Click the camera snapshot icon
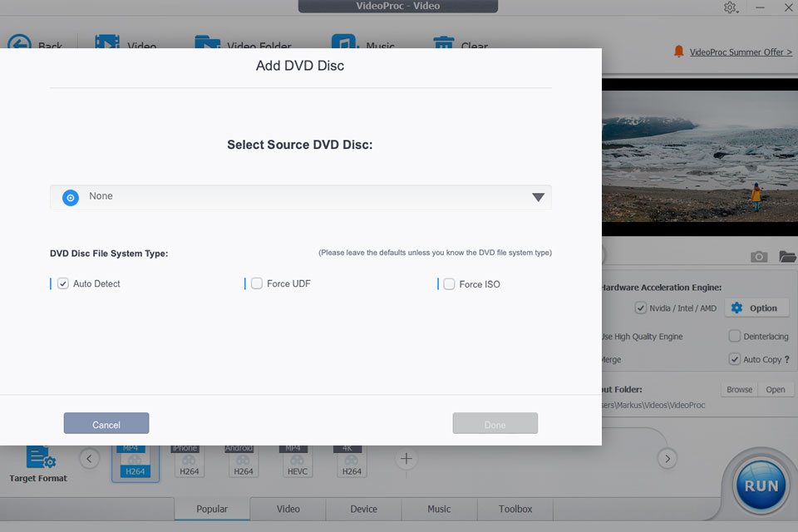The height and width of the screenshot is (532, 798). pyautogui.click(x=758, y=257)
